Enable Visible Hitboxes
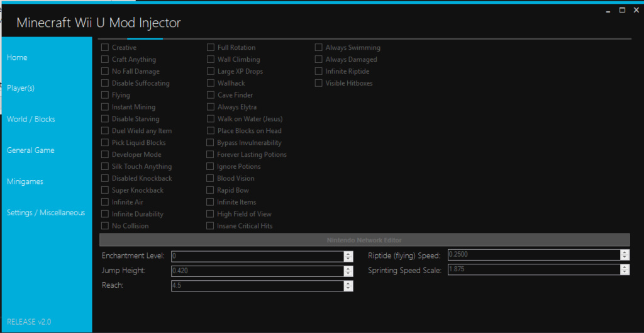The image size is (644, 333). [x=318, y=84]
